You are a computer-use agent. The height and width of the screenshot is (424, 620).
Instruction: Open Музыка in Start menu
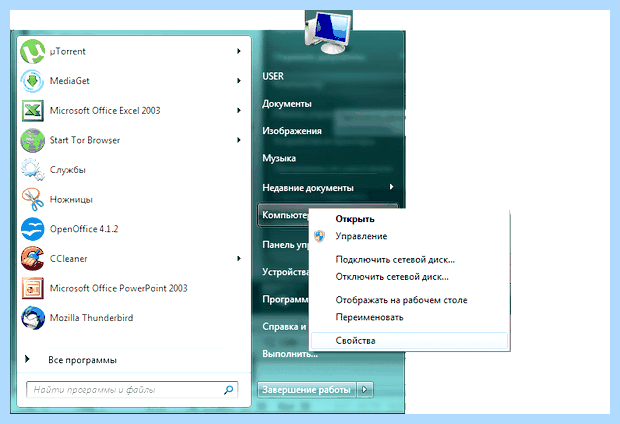(x=279, y=158)
